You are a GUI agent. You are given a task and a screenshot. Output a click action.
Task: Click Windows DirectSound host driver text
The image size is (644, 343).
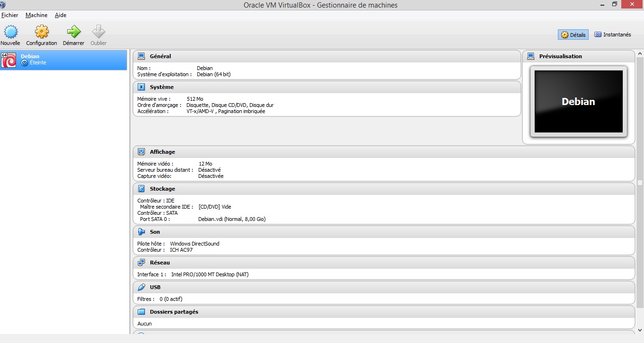click(x=194, y=244)
